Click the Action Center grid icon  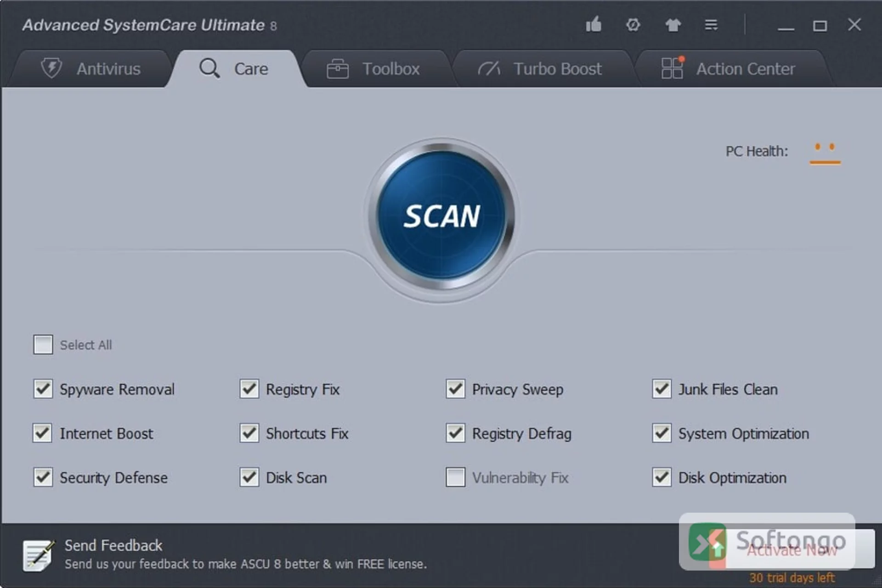click(673, 68)
